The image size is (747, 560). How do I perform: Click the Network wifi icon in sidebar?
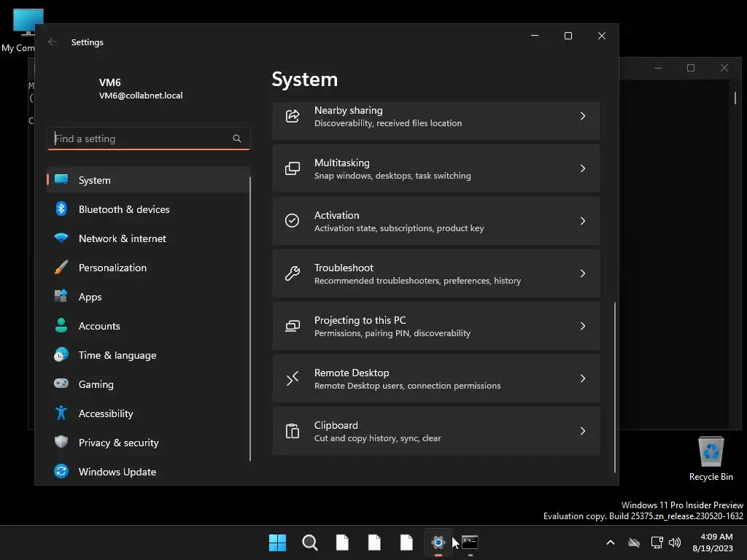[61, 238]
